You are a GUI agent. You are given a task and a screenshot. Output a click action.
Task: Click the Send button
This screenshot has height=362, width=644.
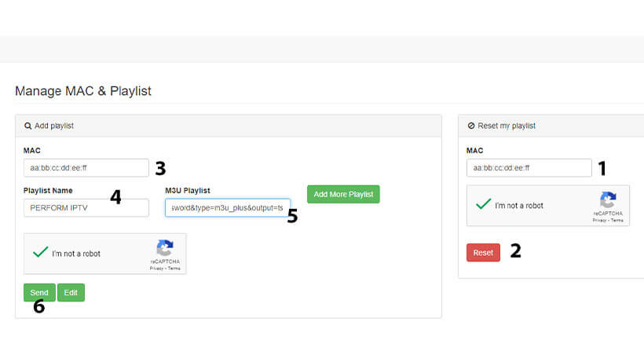pos(39,293)
